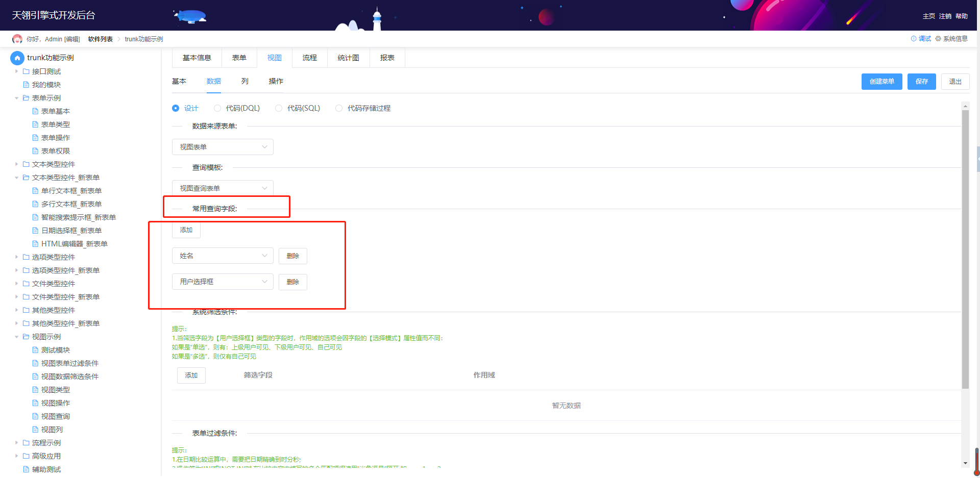Select the 代码(DQL) radio option
This screenshot has height=478, width=980.
(217, 108)
